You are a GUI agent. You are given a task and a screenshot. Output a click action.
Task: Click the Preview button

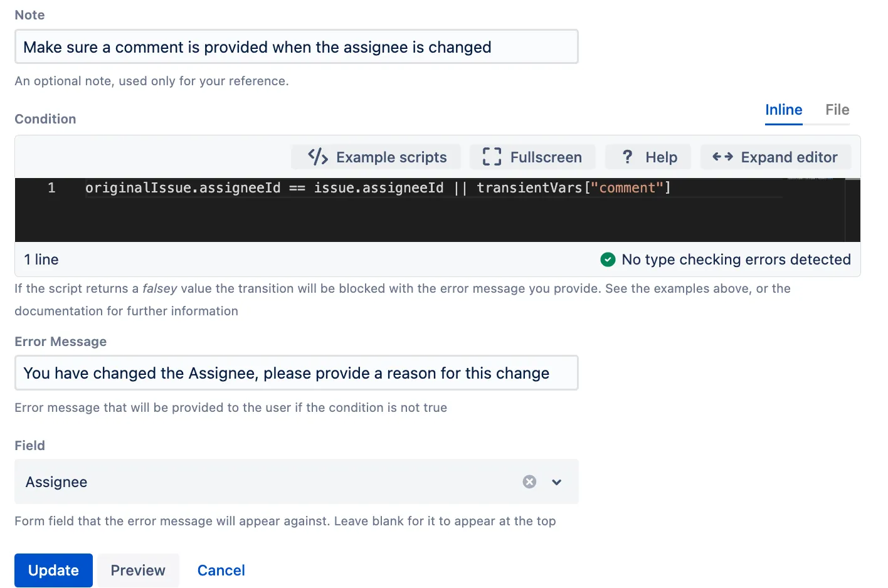138,570
